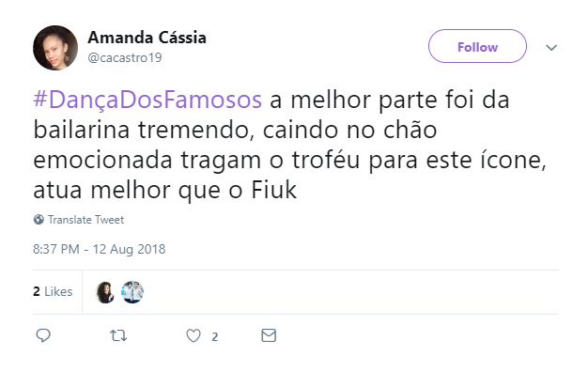Screen dimensions: 588x372
Task: Like the tweet with the heart icon
Action: (x=193, y=335)
